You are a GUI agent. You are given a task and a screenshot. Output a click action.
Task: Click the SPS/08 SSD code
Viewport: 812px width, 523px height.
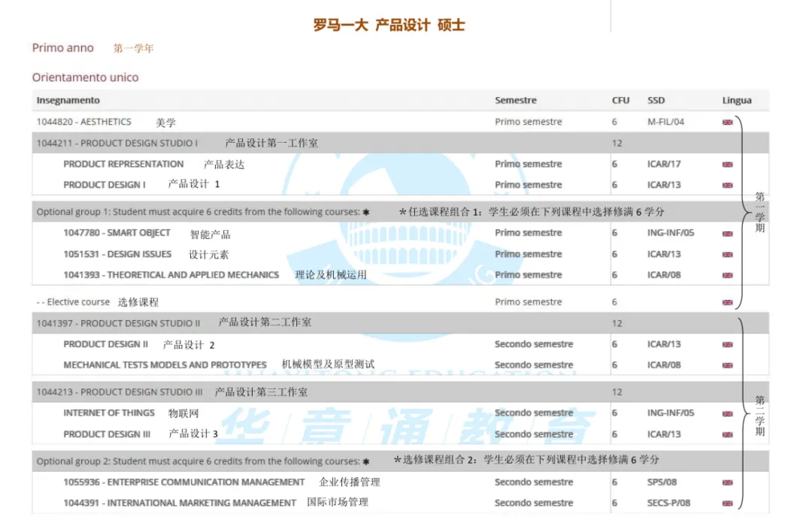pos(662,482)
